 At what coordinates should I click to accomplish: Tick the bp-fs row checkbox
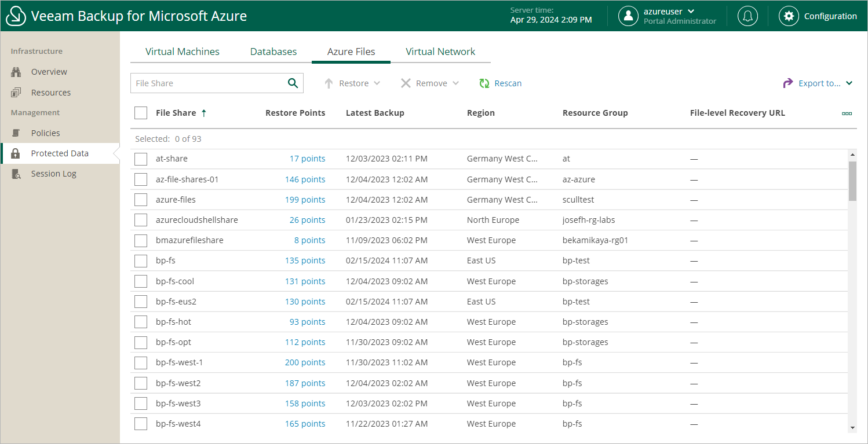pyautogui.click(x=141, y=261)
